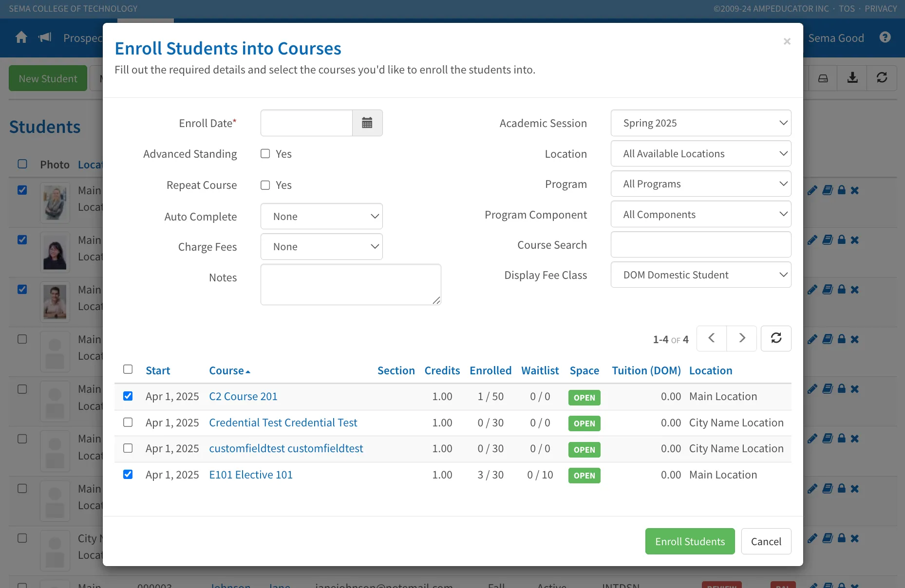Enable the Advanced Standing Yes checkbox
Image resolution: width=905 pixels, height=588 pixels.
265,154
